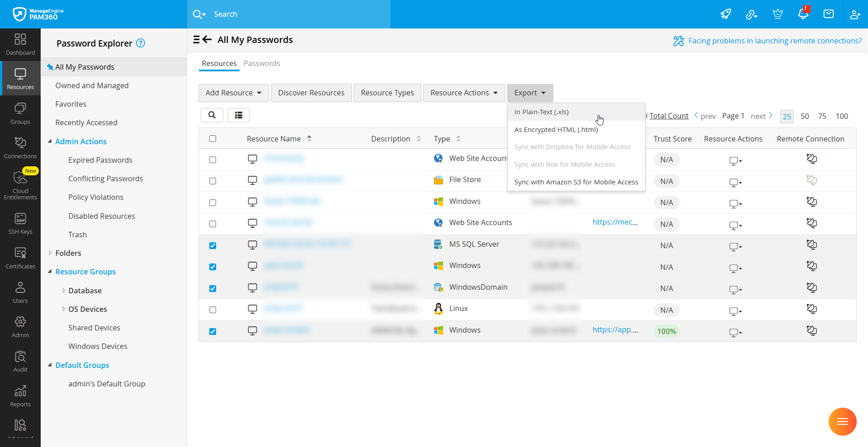Click the magnifier search button above table
The image size is (868, 447).
click(212, 115)
